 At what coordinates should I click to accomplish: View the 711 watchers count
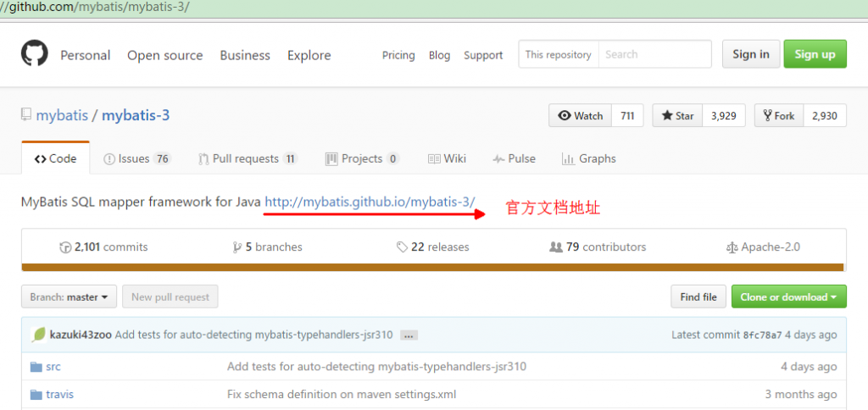point(627,116)
